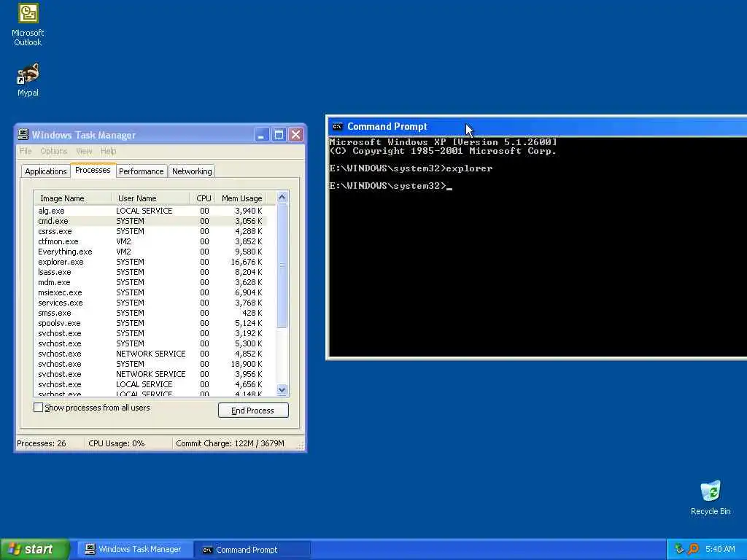The height and width of the screenshot is (560, 747).
Task: Sort processes by Image Name column
Action: coord(72,198)
